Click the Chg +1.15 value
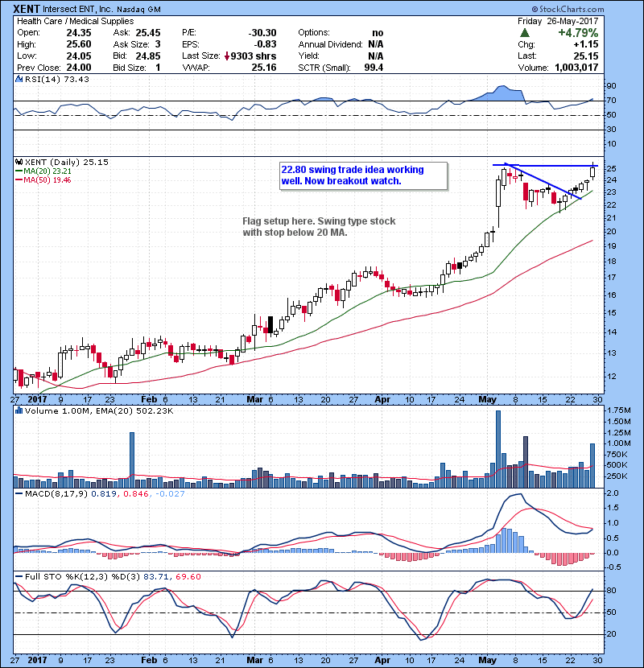The width and height of the screenshot is (644, 668). click(x=585, y=44)
